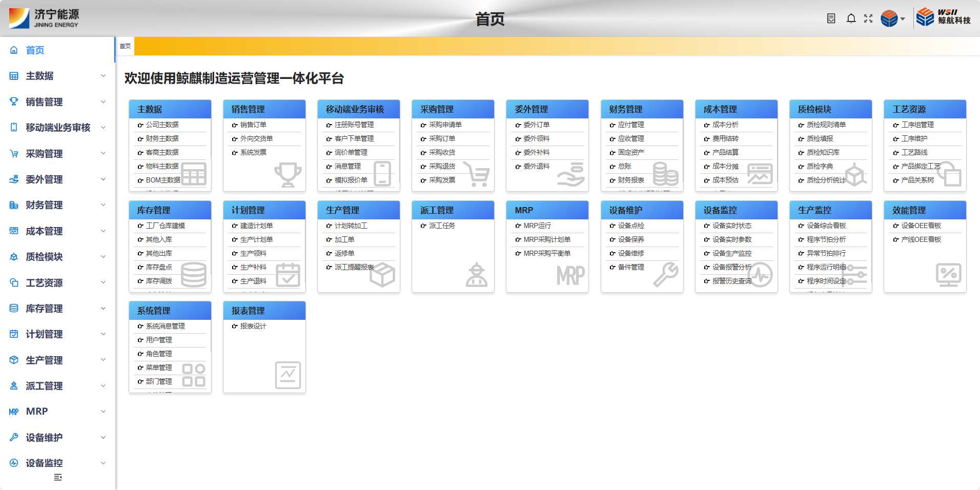Click the MRP icon in the sidebar

pos(14,412)
